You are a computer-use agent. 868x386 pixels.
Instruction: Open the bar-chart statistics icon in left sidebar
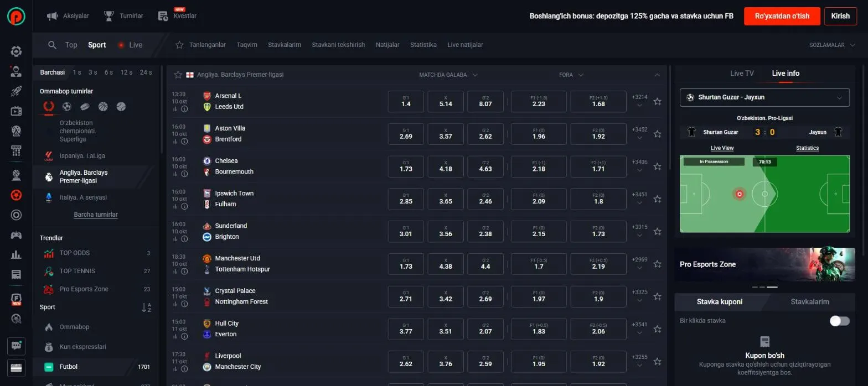(16, 254)
